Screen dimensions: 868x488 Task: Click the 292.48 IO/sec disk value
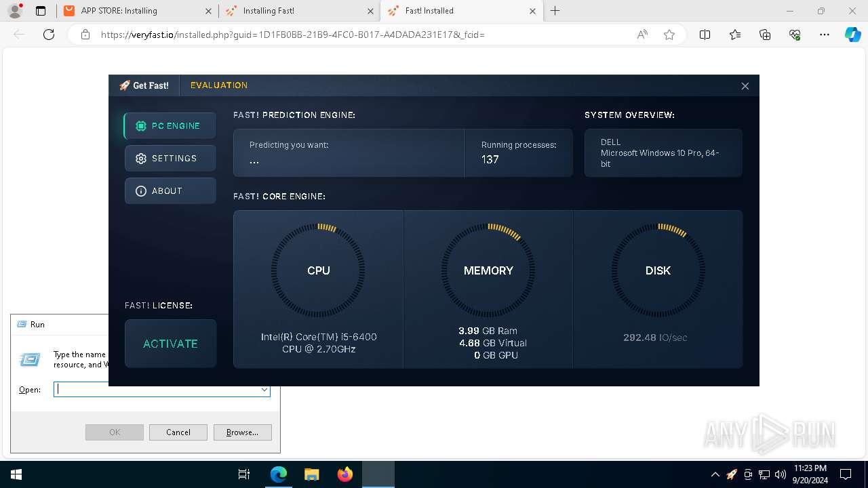655,338
